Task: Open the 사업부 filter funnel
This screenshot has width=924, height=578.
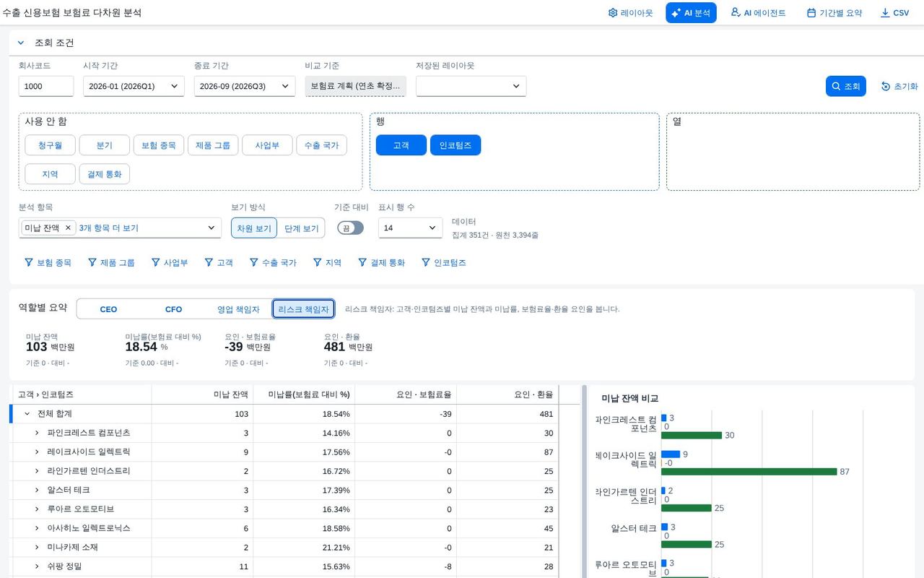Action: pos(156,263)
